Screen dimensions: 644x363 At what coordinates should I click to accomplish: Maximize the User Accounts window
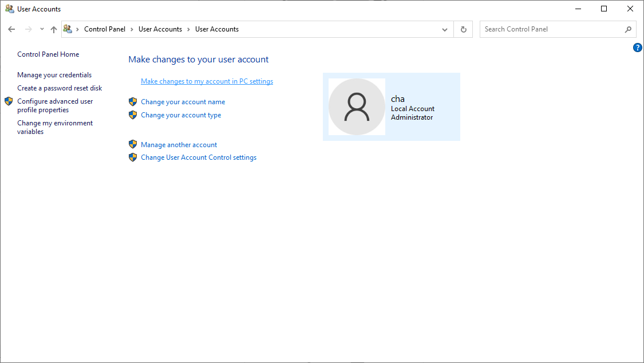coord(604,9)
